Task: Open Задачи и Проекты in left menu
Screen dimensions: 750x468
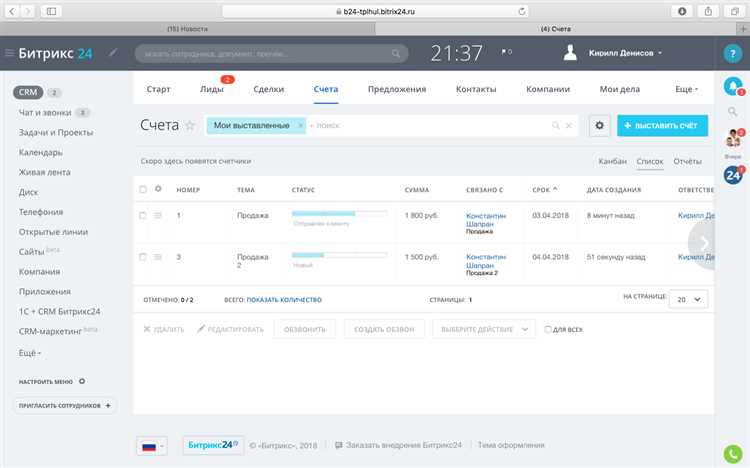Action: (56, 133)
